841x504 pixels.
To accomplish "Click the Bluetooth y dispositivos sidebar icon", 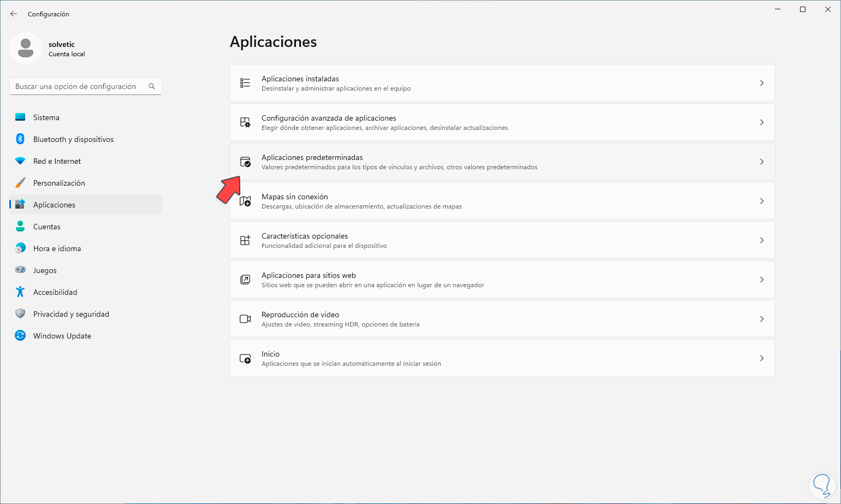I will (20, 139).
